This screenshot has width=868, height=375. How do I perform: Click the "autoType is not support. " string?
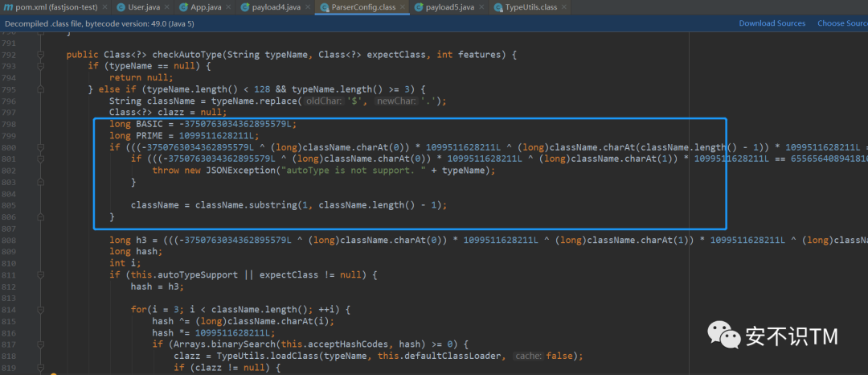coord(354,171)
